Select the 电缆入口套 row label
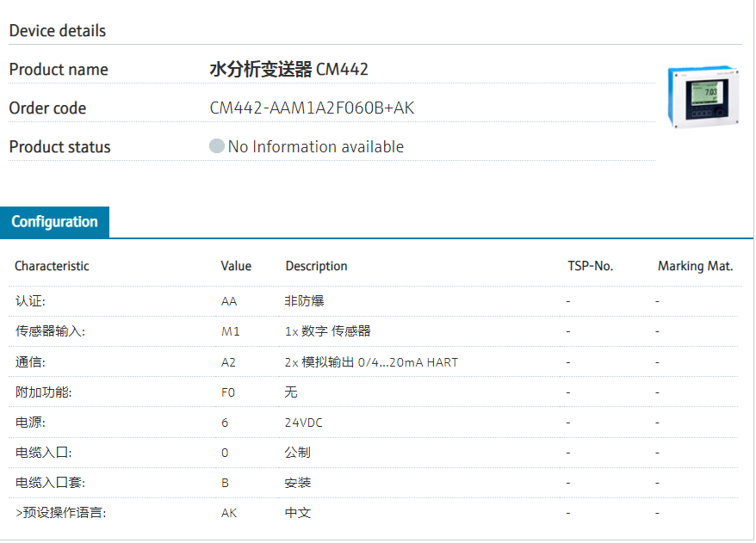Screen dimensions: 756x543 pyautogui.click(x=50, y=483)
